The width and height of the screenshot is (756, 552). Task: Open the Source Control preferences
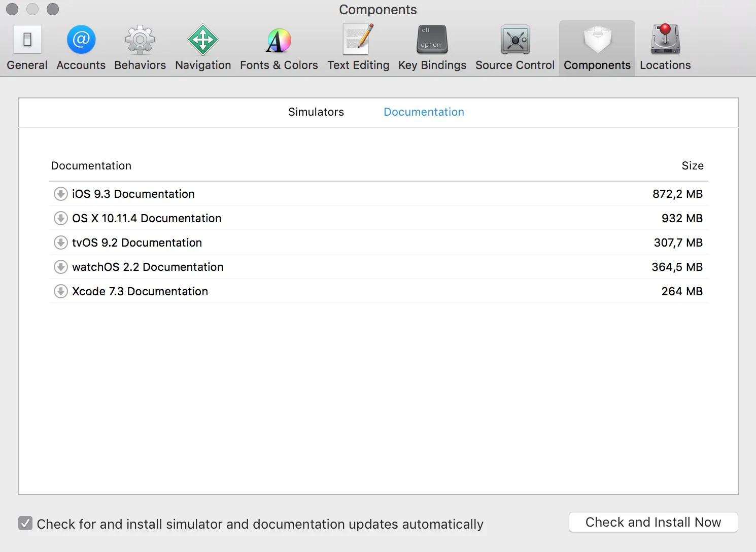515,48
